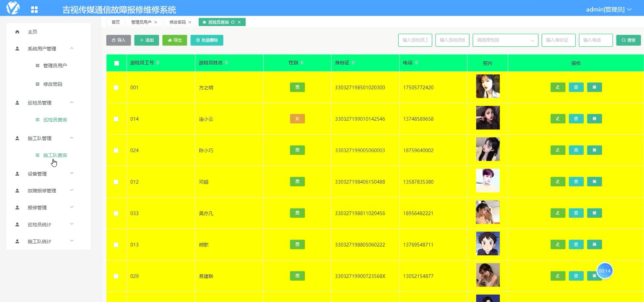Open the admin[管理员] user dropdown
This screenshot has height=302, width=644.
coord(608,9)
